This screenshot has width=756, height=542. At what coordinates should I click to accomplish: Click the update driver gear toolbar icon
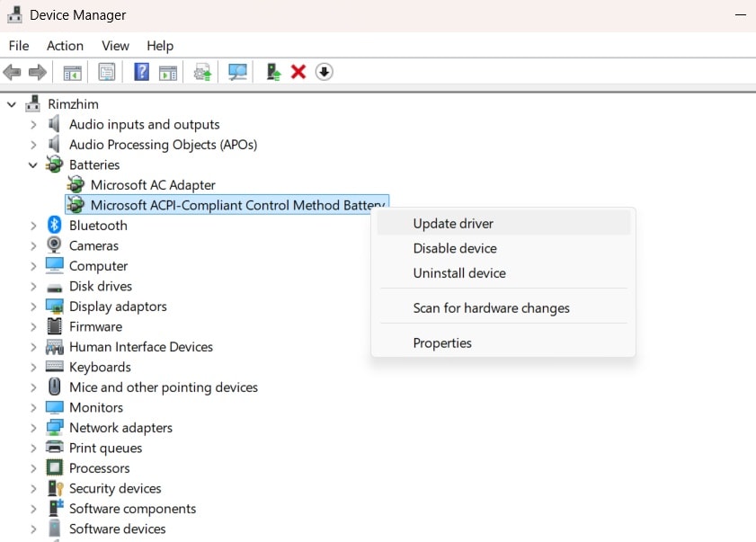tap(202, 72)
